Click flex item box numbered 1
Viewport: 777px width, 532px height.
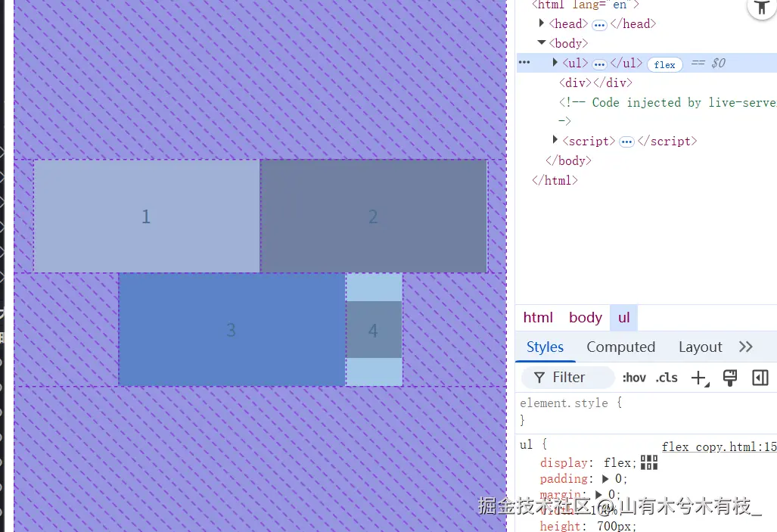click(147, 216)
